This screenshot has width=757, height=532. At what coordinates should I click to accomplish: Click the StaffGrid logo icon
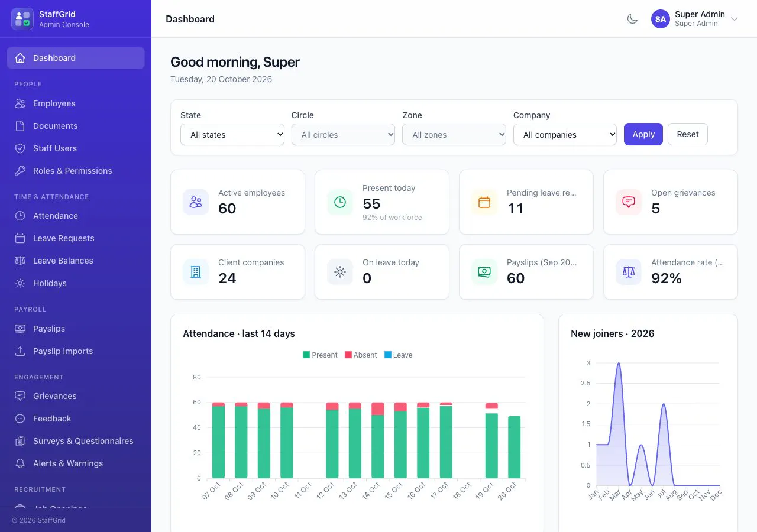coord(22,19)
